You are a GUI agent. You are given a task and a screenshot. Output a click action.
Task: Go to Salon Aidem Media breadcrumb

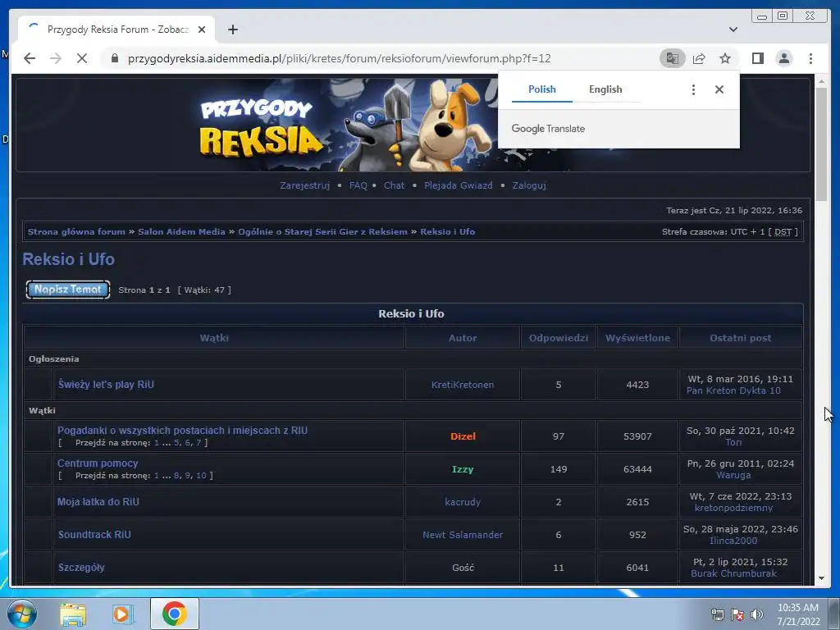181,232
